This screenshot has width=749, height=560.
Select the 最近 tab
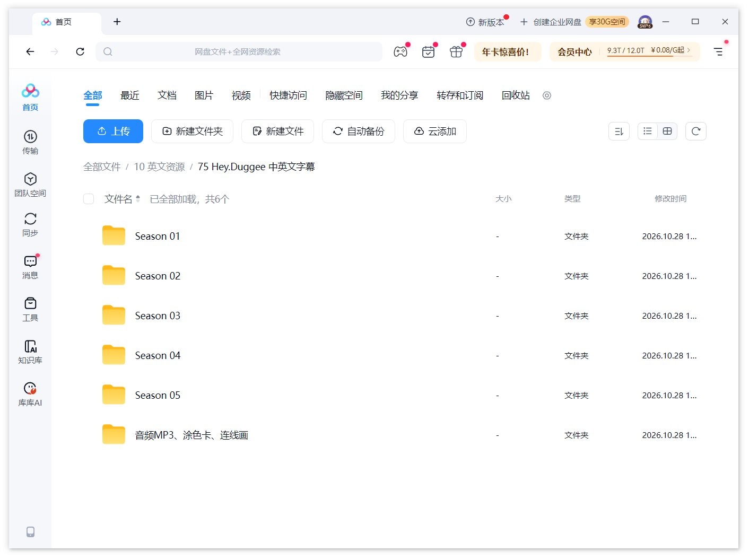[x=130, y=95]
